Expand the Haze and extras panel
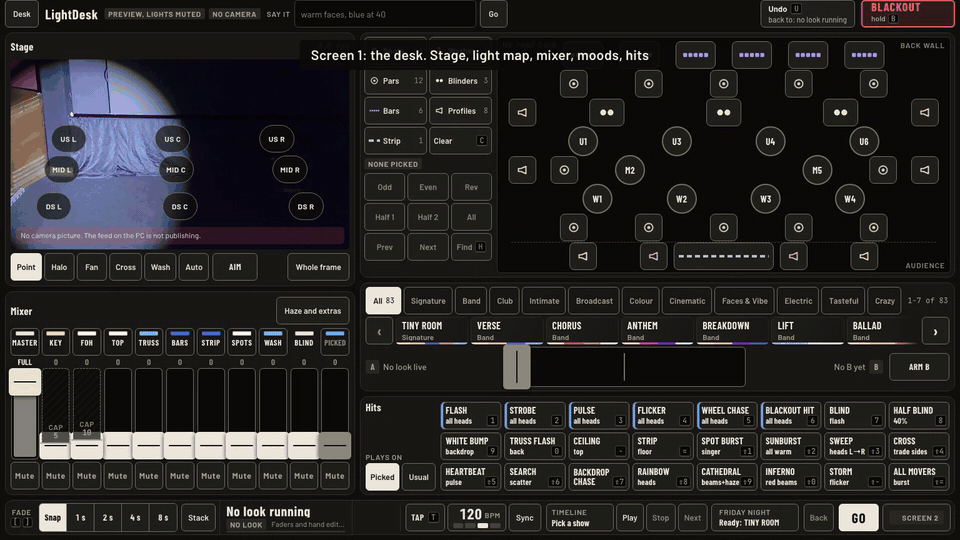 pos(313,311)
